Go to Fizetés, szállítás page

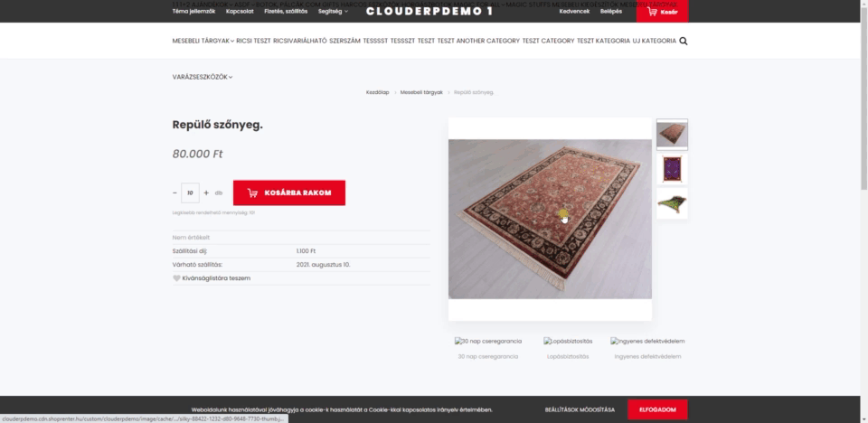[286, 11]
